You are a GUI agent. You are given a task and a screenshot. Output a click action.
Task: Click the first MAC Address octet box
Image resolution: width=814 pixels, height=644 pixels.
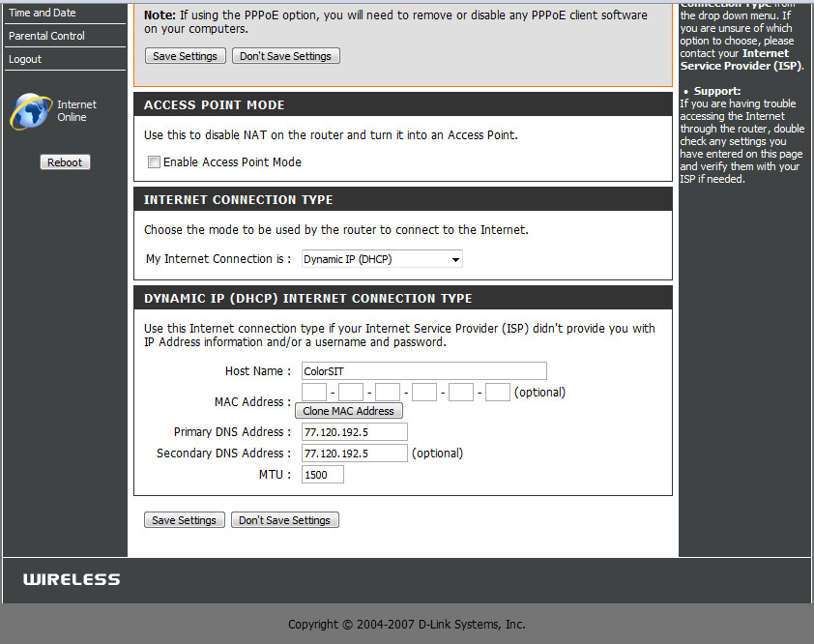coord(314,393)
